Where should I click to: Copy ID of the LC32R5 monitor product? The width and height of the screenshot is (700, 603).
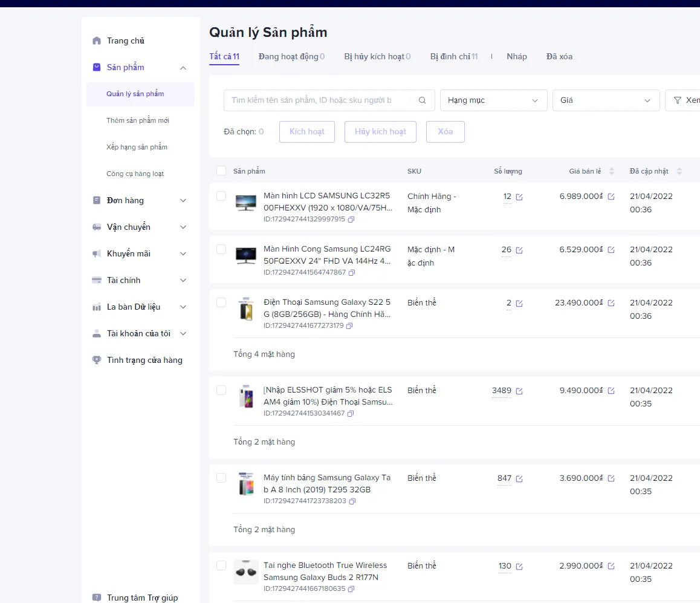[351, 220]
